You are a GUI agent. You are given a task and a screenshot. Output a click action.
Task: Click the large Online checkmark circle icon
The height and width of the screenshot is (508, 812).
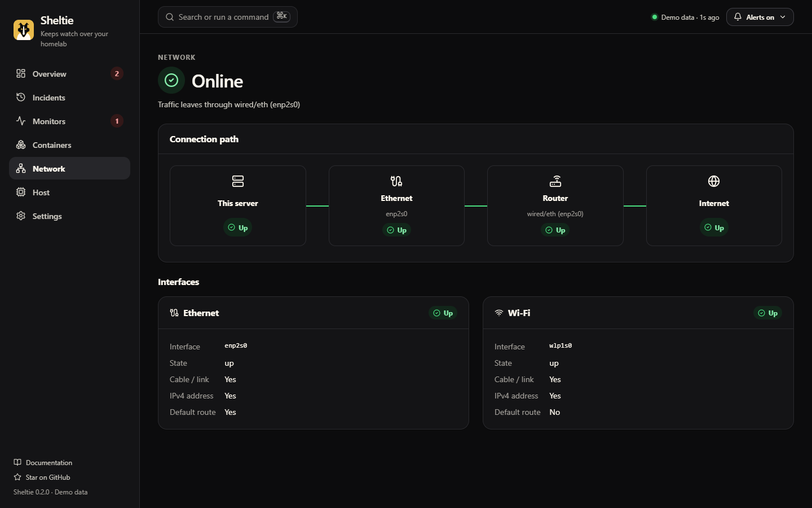tap(171, 81)
